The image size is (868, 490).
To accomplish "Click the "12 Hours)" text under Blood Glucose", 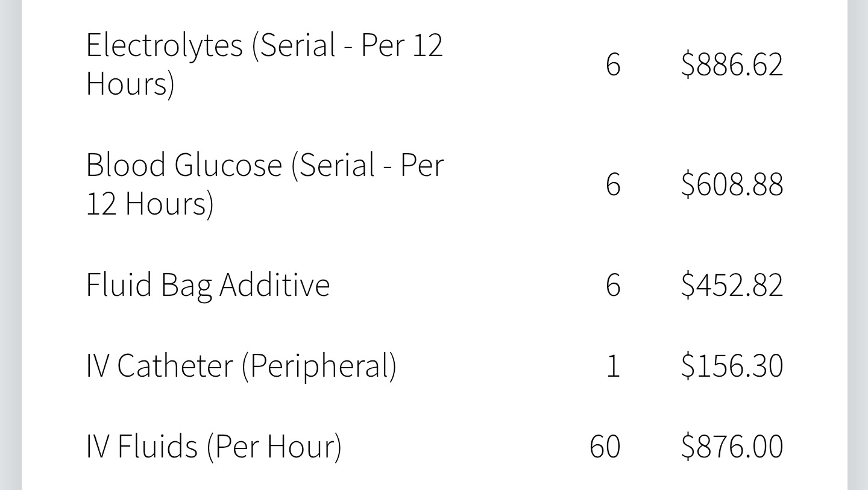I will coord(149,204).
